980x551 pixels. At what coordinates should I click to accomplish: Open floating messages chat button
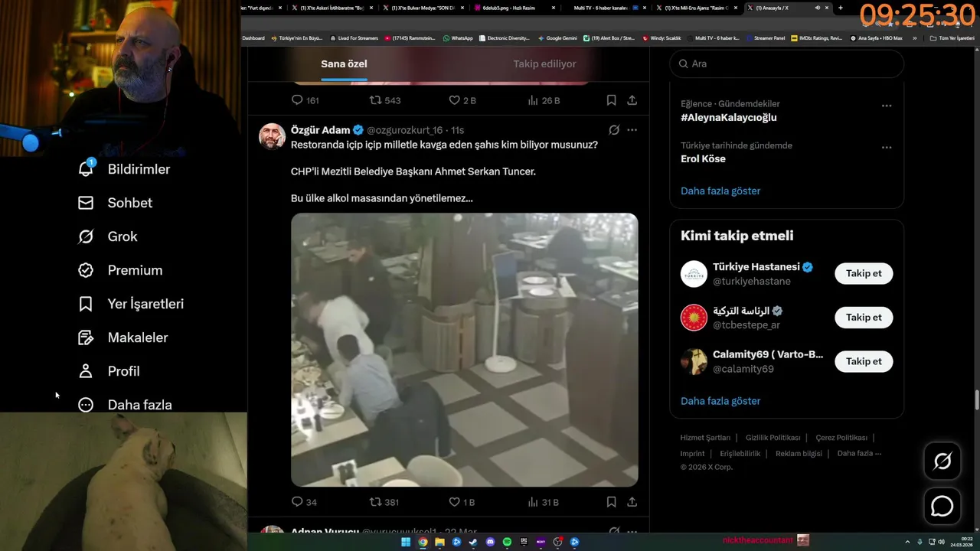click(x=942, y=506)
